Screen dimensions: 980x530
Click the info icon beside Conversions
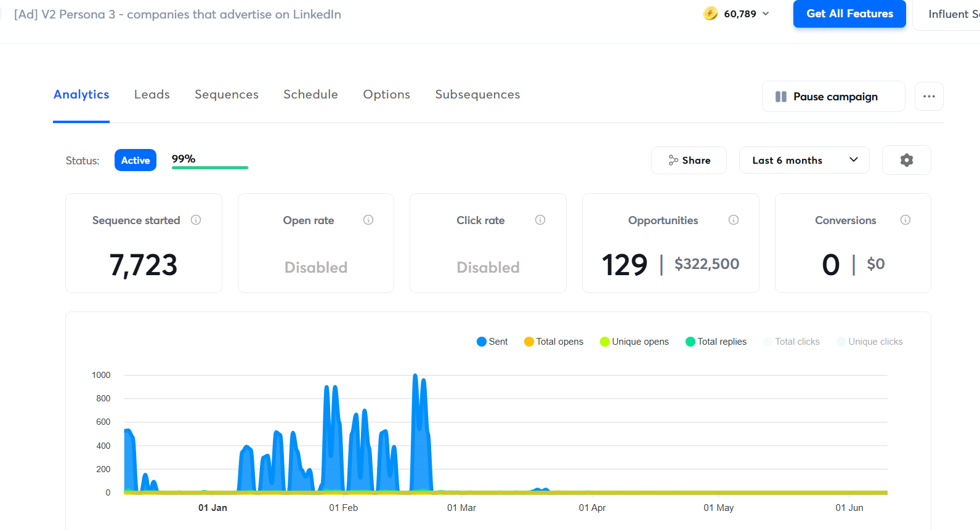tap(905, 220)
